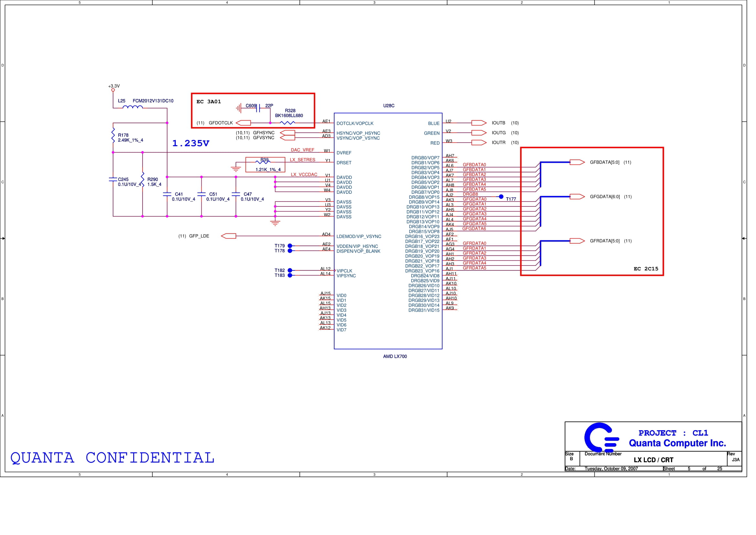Click the date Tuesday, October 09, 2007
This screenshot has height=535, width=756.
(x=612, y=469)
